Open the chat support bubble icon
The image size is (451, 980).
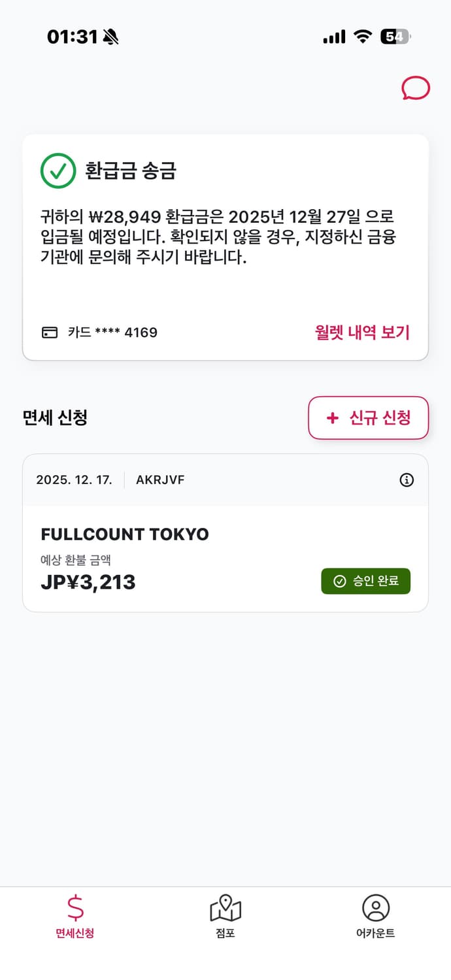click(414, 89)
